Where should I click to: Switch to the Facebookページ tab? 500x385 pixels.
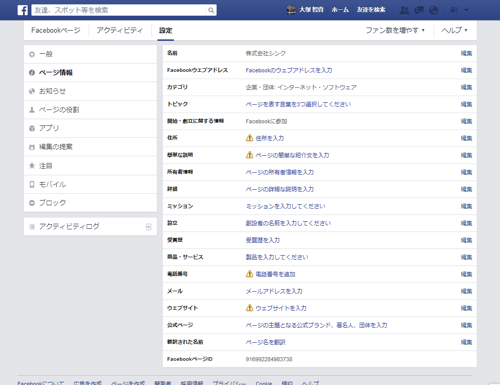coord(56,30)
